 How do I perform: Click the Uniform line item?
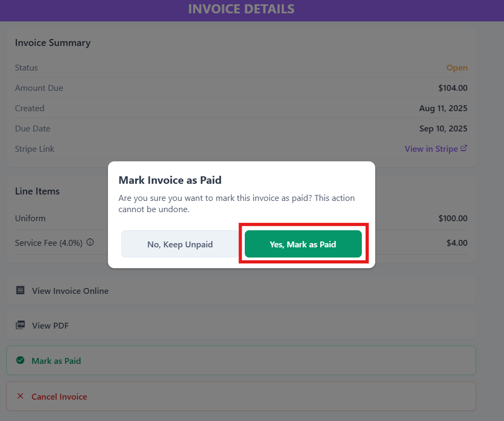(30, 218)
